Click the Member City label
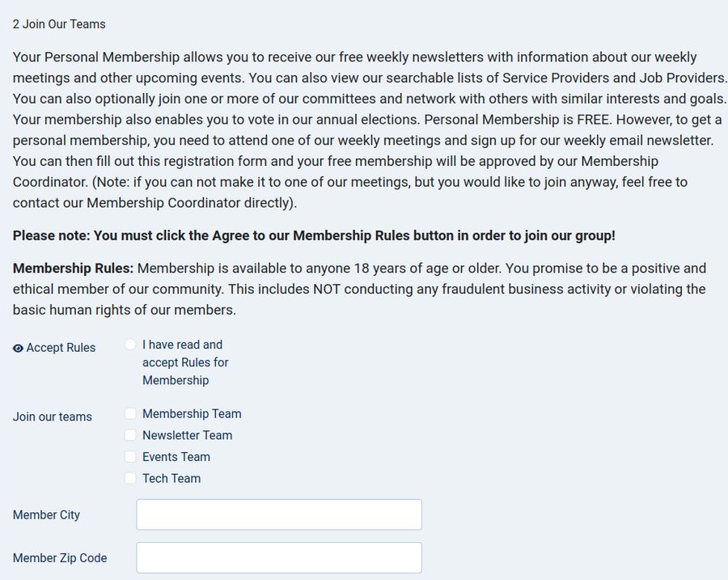Image resolution: width=728 pixels, height=580 pixels. 46,514
